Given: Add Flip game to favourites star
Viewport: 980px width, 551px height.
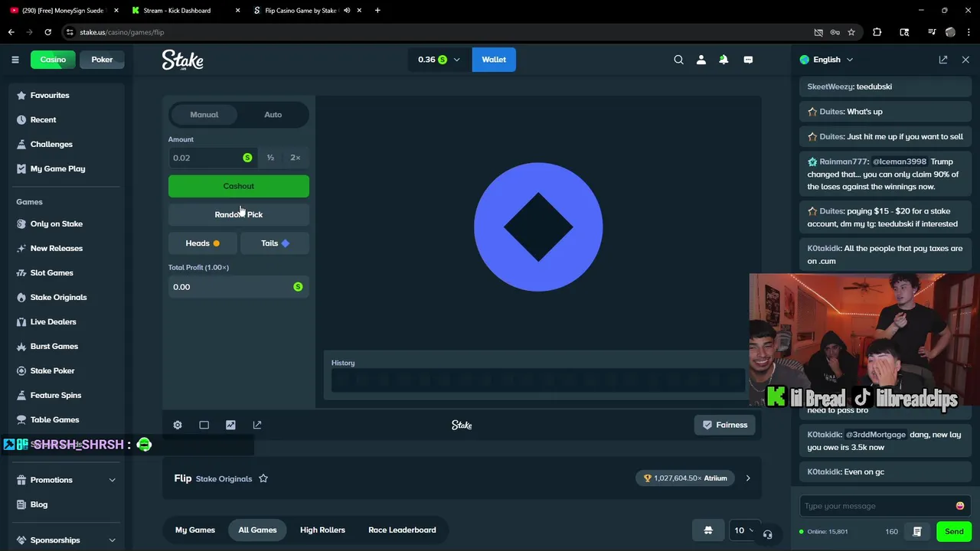Looking at the screenshot, I should pyautogui.click(x=263, y=478).
